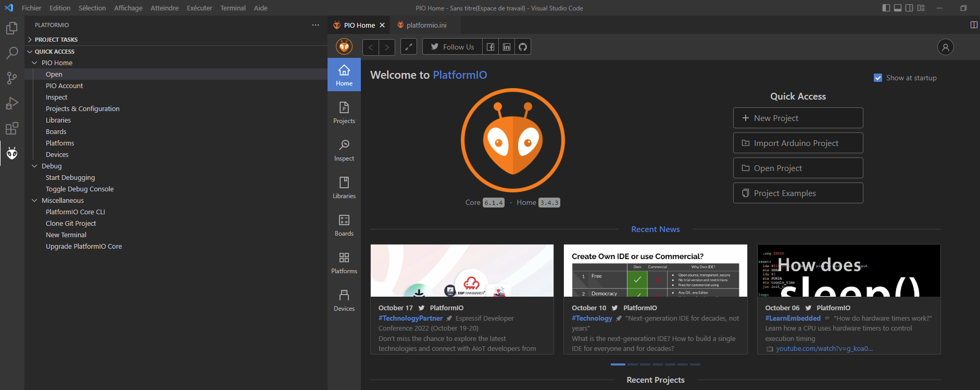This screenshot has width=980, height=390.
Task: Open the youtube.com/watch link
Action: 824,348
